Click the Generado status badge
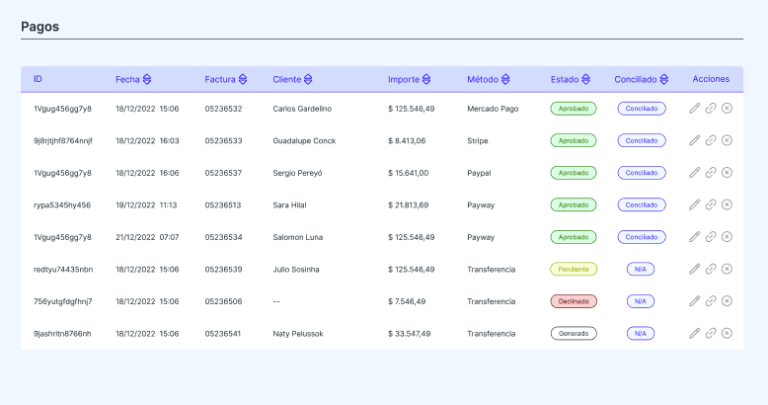 coord(574,334)
